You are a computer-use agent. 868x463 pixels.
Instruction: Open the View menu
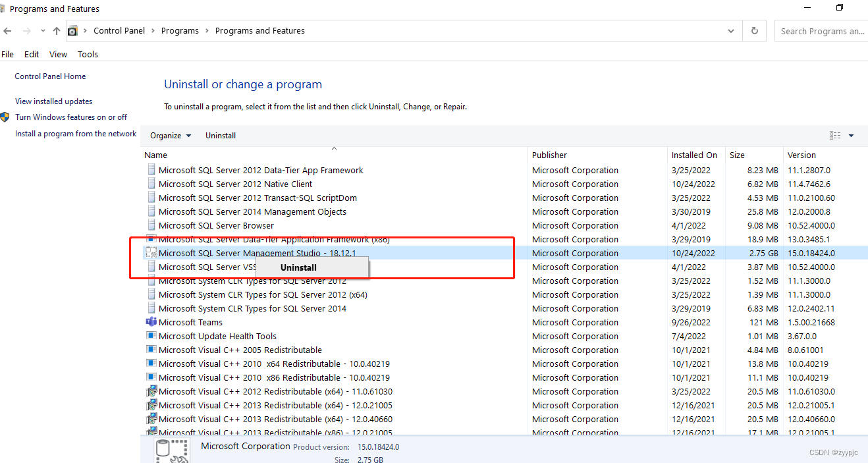[59, 55]
